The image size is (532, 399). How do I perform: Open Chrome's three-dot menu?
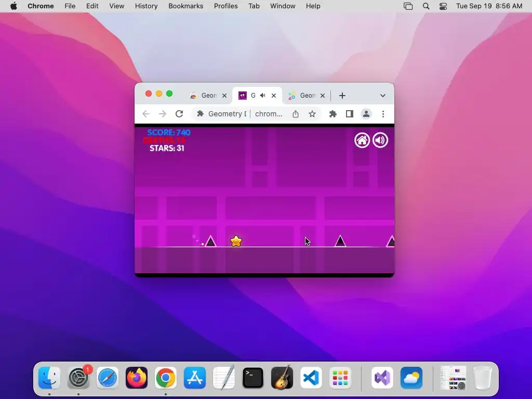(383, 114)
